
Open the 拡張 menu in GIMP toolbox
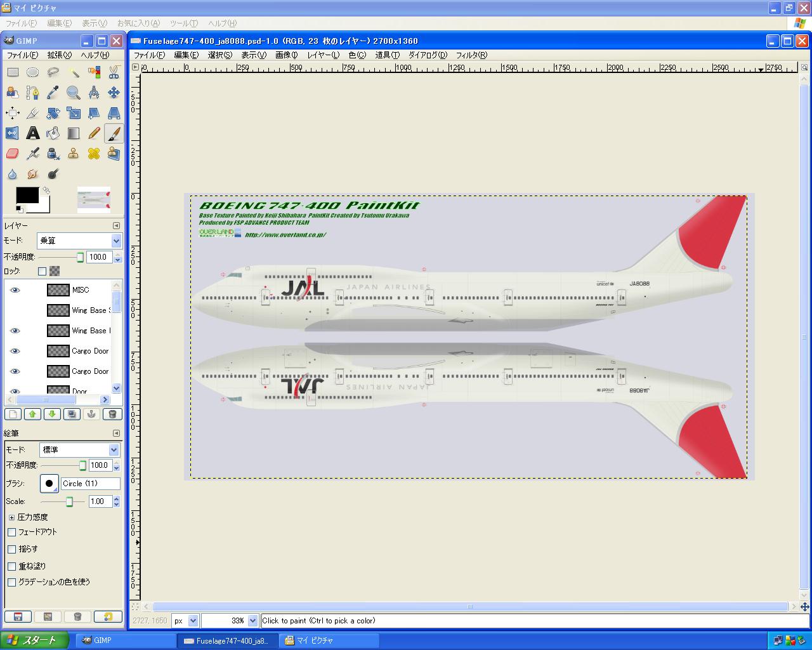[x=60, y=55]
